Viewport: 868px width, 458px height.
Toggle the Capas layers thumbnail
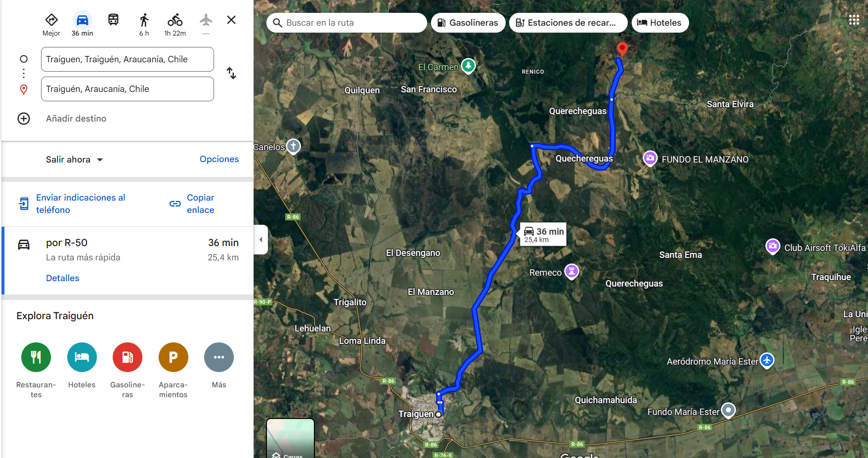pyautogui.click(x=291, y=438)
